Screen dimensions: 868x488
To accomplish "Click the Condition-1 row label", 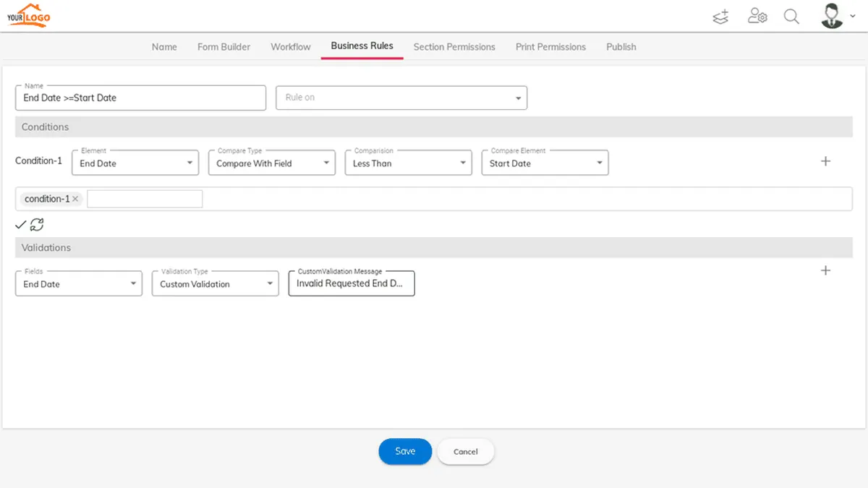I will point(39,160).
